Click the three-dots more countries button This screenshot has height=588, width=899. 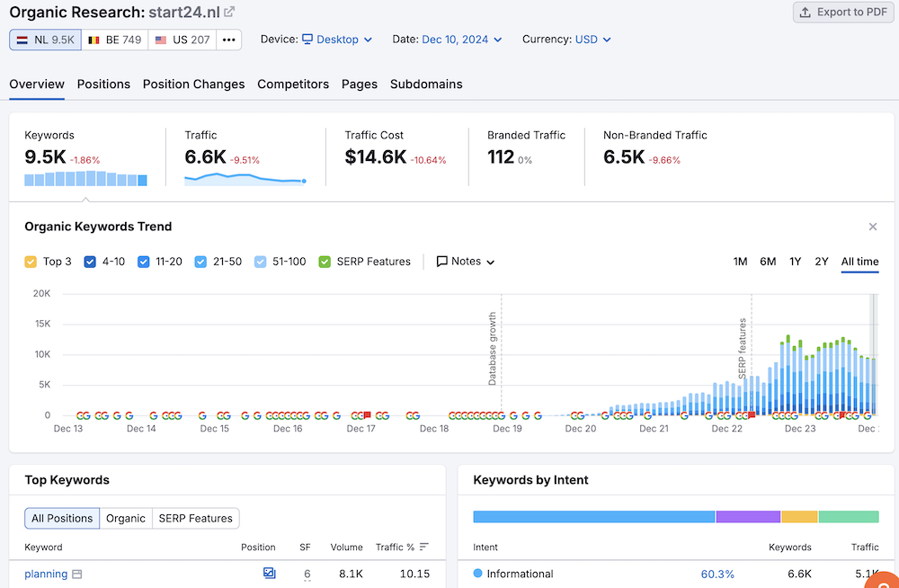tap(229, 40)
